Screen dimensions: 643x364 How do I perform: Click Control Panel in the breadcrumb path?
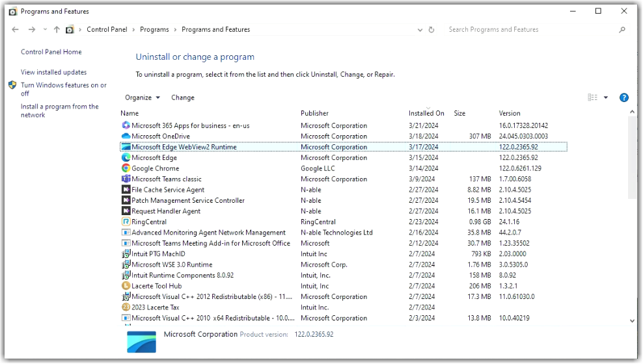click(x=107, y=29)
